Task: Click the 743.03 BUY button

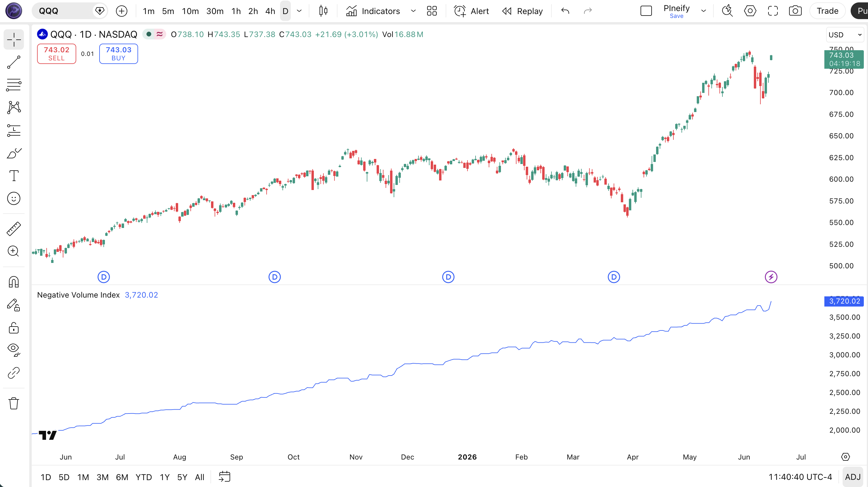Action: tap(119, 53)
